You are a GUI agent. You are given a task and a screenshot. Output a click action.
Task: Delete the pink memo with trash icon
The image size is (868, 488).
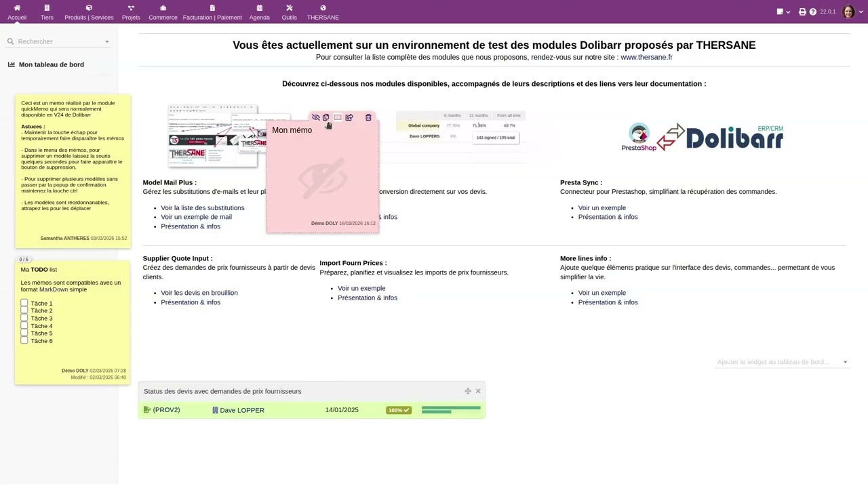(368, 117)
